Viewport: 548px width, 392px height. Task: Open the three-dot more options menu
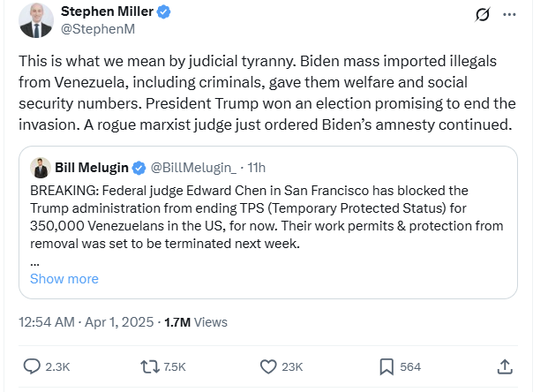click(509, 15)
